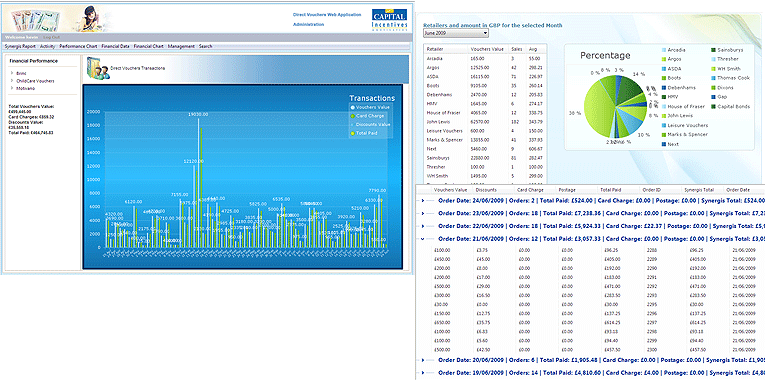Click the Thomas Cook pie legend swatch
Viewport: 768px width, 380px height.
(713, 78)
